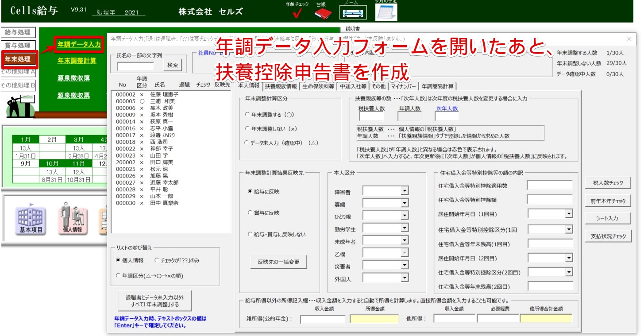Click 年末調整計算 link
Viewport: 644px width, 336px height.
click(77, 61)
